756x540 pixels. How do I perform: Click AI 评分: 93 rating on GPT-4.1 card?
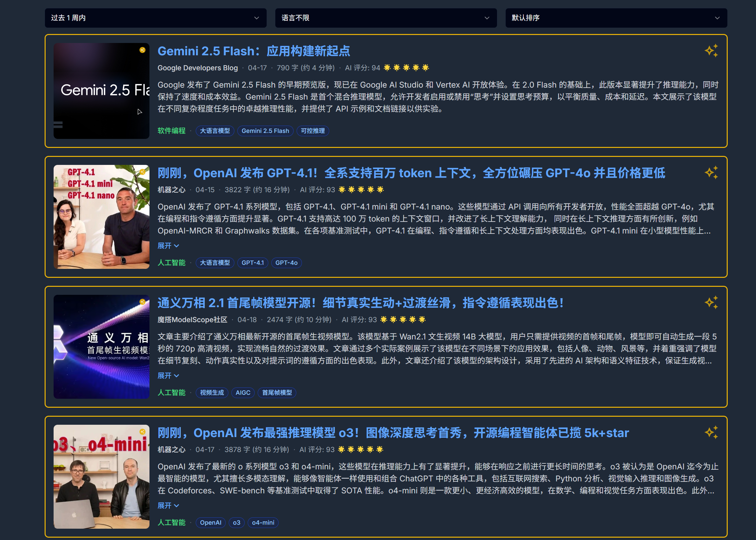[342, 190]
